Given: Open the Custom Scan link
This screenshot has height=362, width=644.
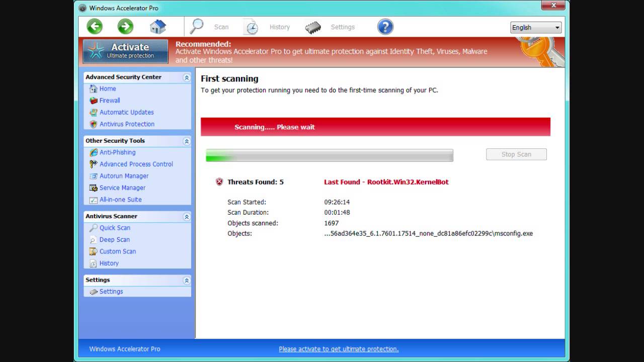Looking at the screenshot, I should [118, 251].
